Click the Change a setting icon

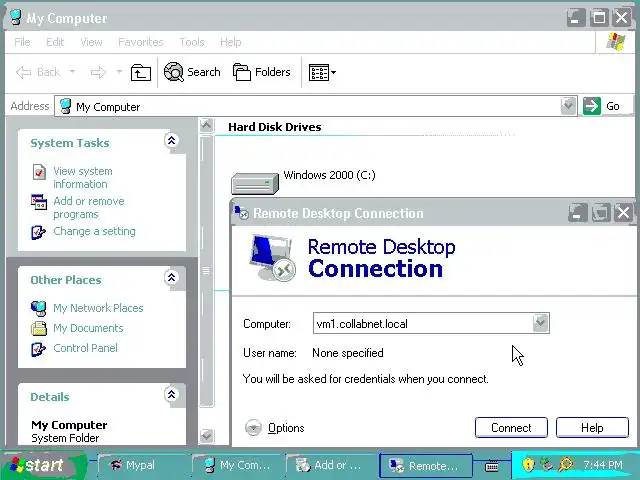[39, 232]
